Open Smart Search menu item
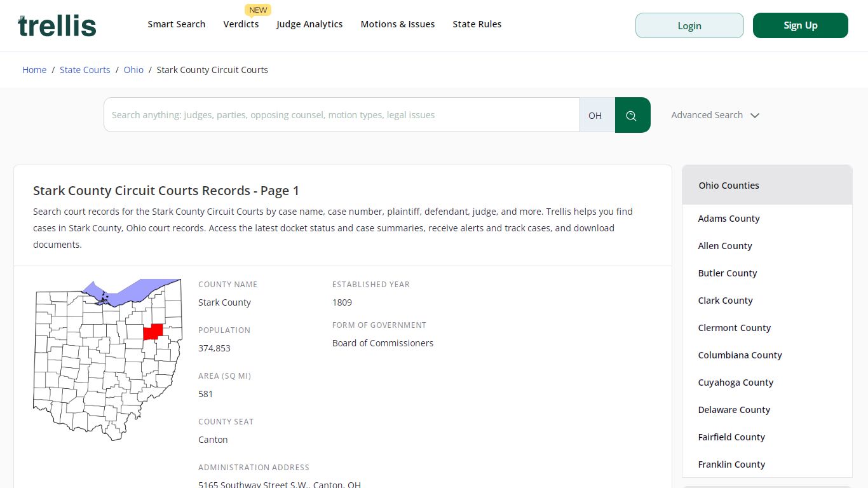Image resolution: width=868 pixels, height=488 pixels. pyautogui.click(x=177, y=24)
